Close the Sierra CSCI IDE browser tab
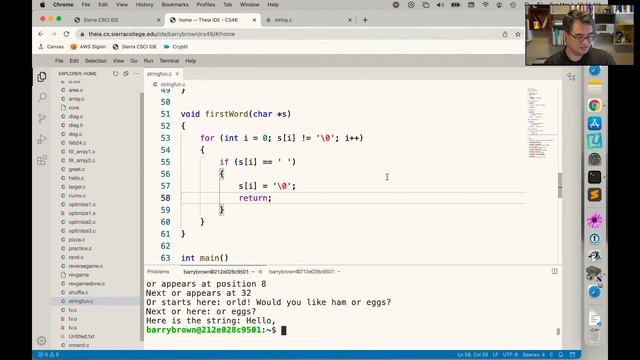 (158, 20)
